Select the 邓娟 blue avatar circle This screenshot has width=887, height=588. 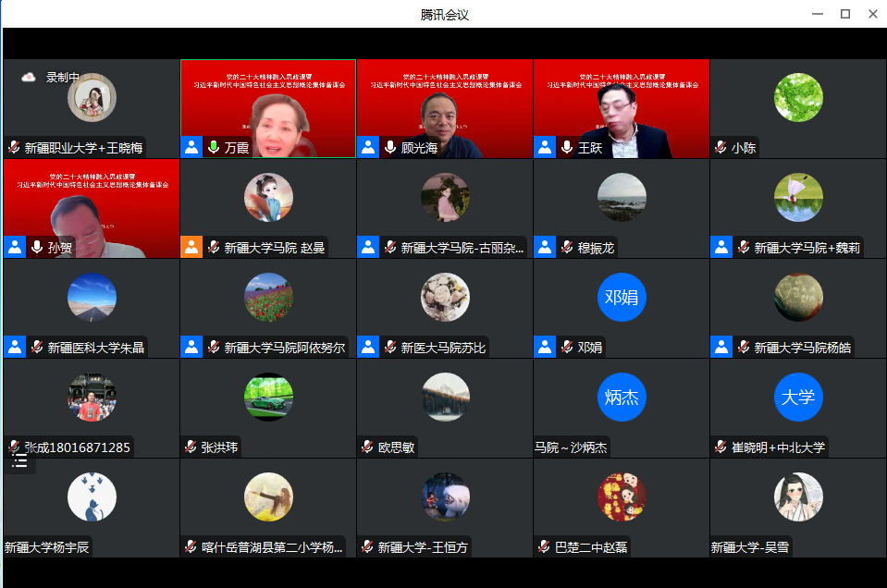[x=622, y=298]
